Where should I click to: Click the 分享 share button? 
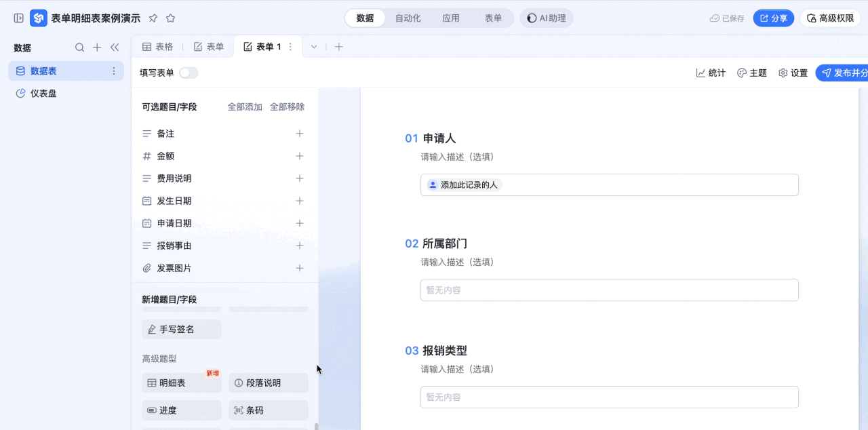[x=773, y=18]
